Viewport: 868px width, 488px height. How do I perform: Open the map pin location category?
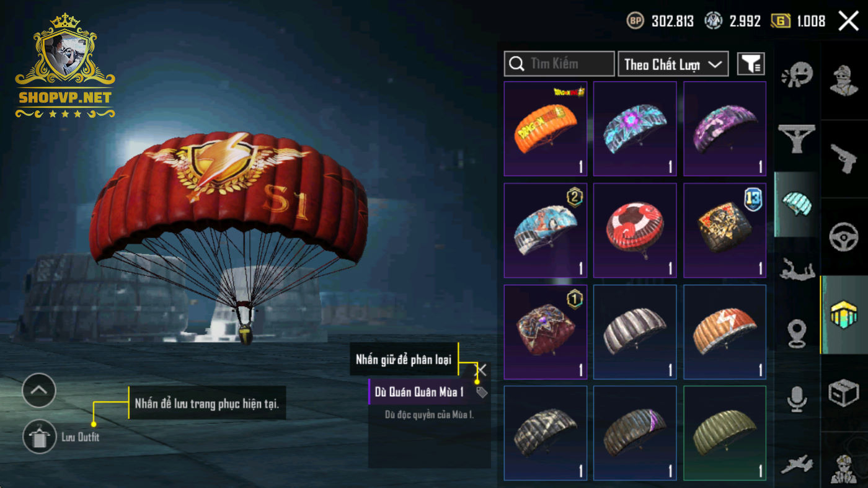797,334
